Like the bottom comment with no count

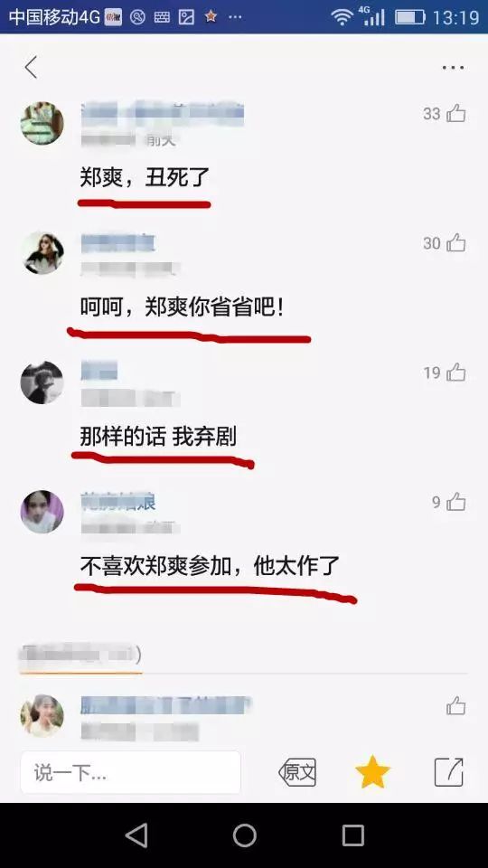tap(455, 706)
